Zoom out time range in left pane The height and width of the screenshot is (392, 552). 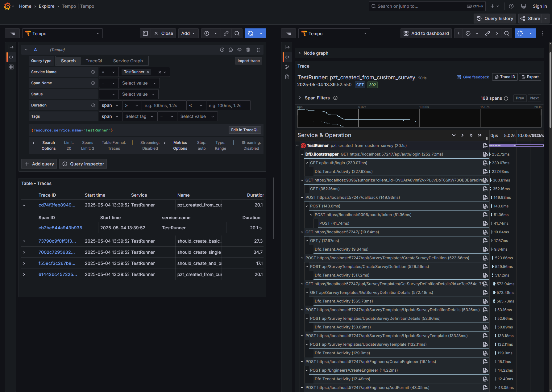[x=237, y=33]
